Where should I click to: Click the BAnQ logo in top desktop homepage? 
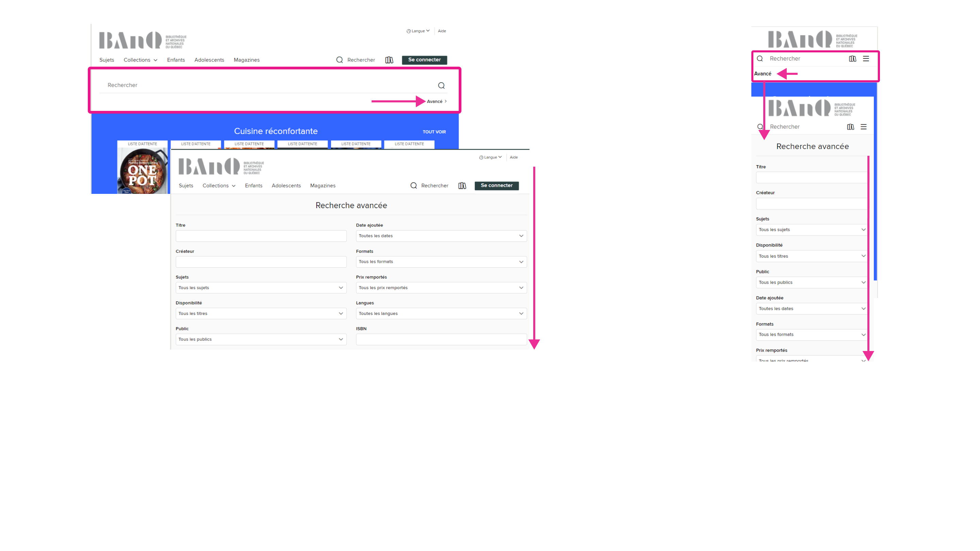[143, 40]
